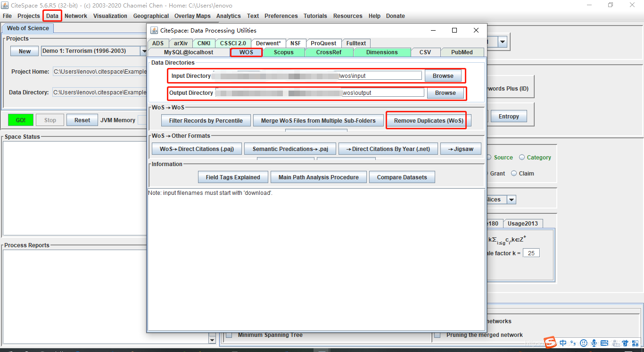This screenshot has width=644, height=352.
Task: Open the Network menu
Action: click(76, 16)
